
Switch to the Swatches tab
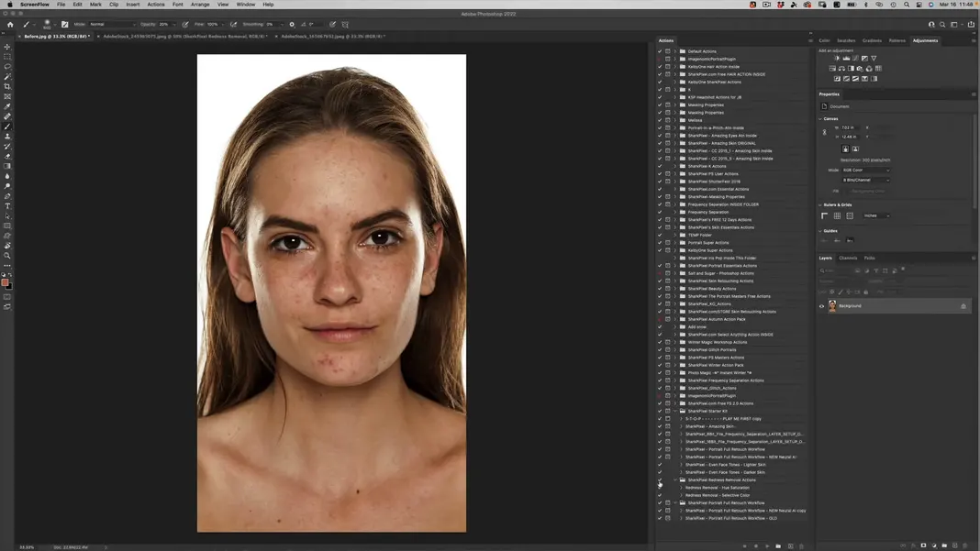pyautogui.click(x=846, y=40)
